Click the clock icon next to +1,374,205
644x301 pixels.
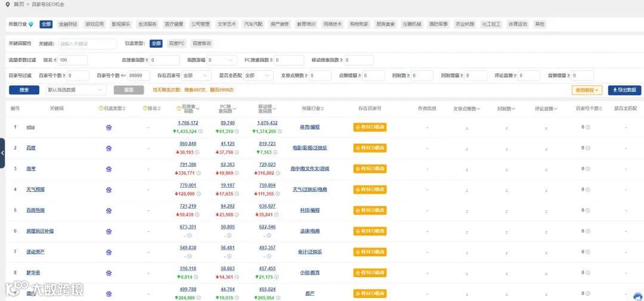(x=280, y=131)
